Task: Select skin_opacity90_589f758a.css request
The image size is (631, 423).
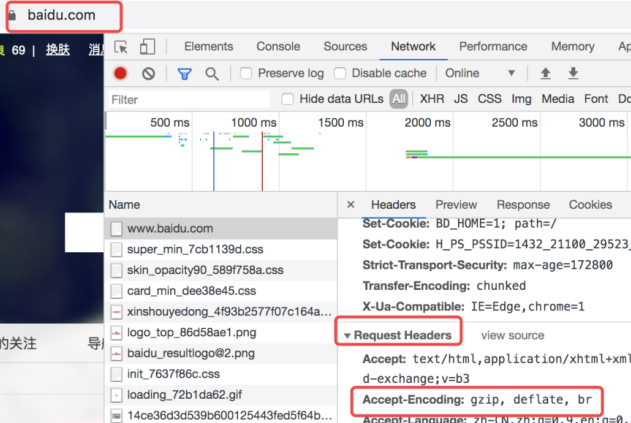Action: pos(221,270)
